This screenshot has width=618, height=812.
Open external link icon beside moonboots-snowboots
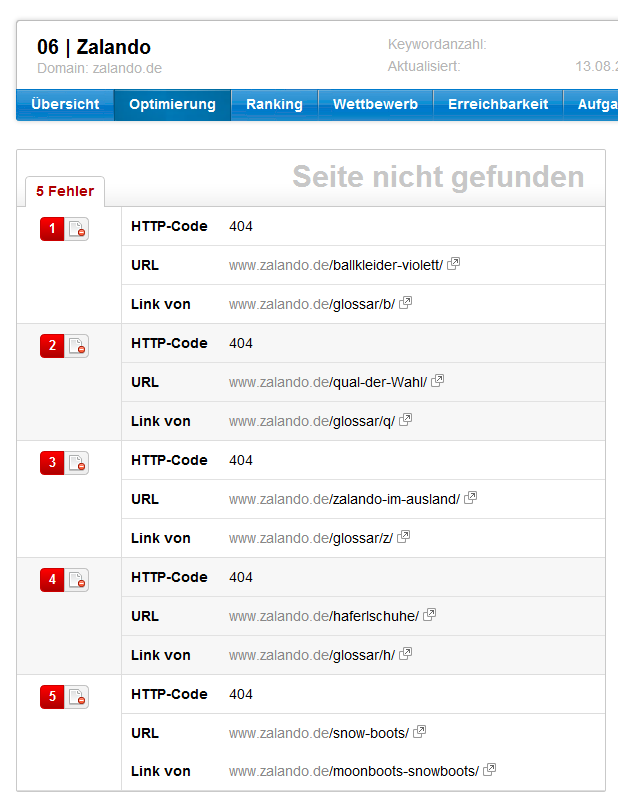coord(490,771)
